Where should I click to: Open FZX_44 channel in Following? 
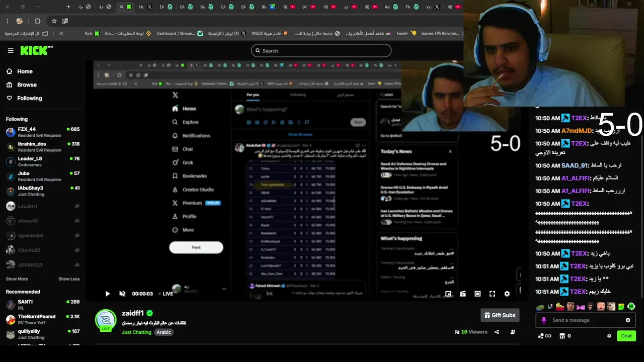click(x=42, y=132)
